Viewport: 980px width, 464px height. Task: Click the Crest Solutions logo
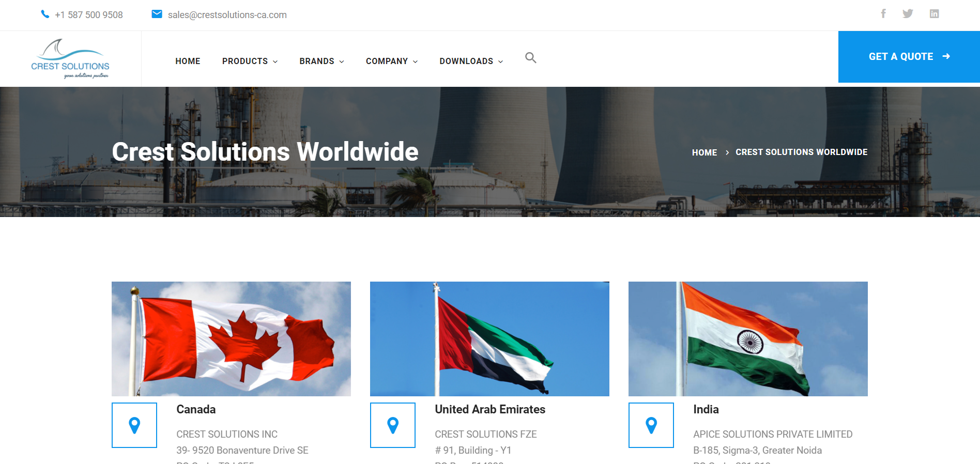pos(70,59)
